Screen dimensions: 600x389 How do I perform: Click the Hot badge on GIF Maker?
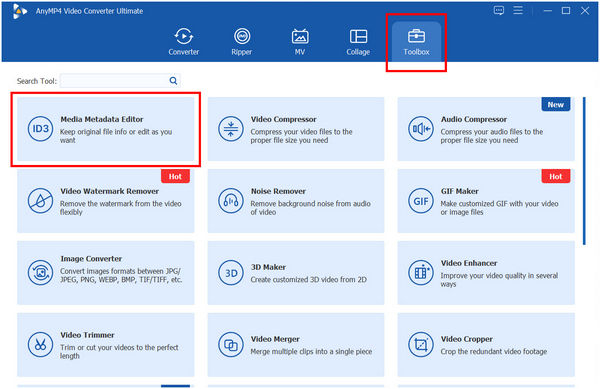tap(556, 176)
